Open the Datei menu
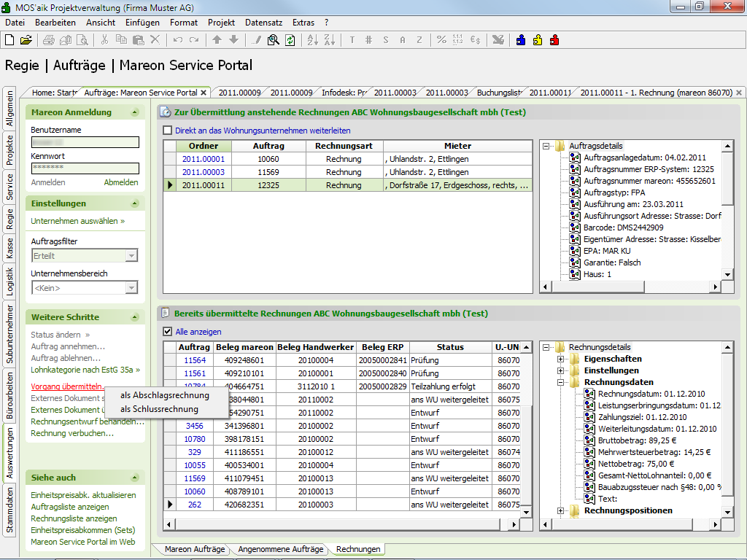This screenshot has width=747, height=560. click(x=15, y=23)
